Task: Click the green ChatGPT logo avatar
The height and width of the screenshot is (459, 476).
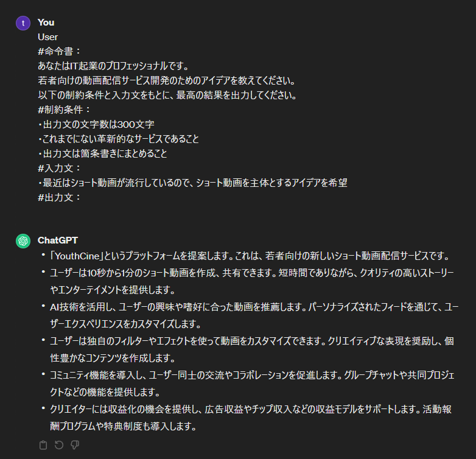Action: pos(23,241)
